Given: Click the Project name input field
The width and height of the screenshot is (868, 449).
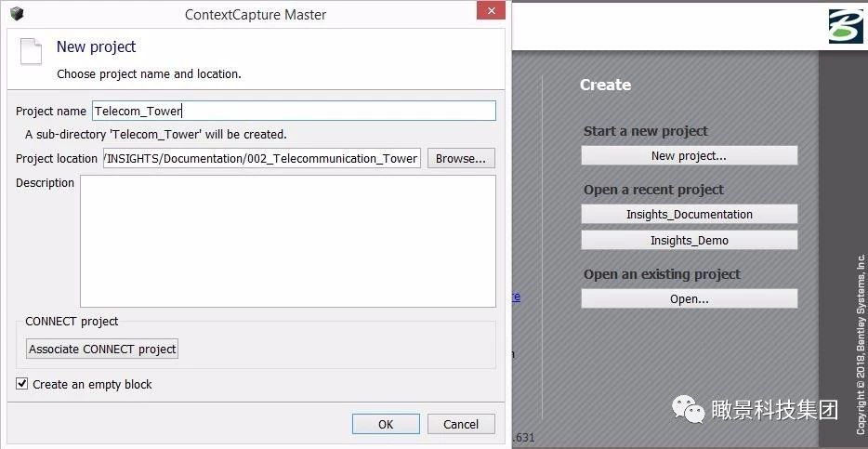Looking at the screenshot, I should click(294, 111).
